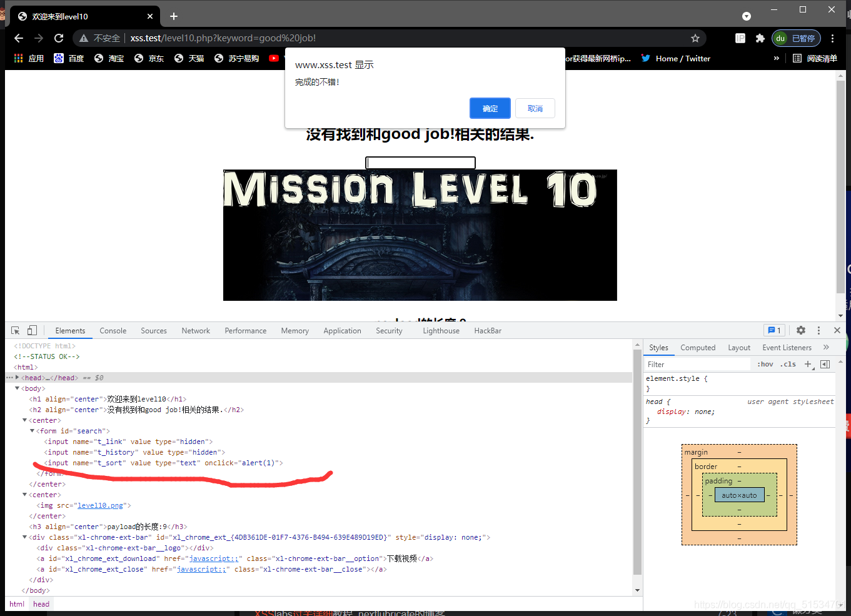851x616 pixels.
Task: Switch to the Event Listeners tab
Action: [787, 348]
